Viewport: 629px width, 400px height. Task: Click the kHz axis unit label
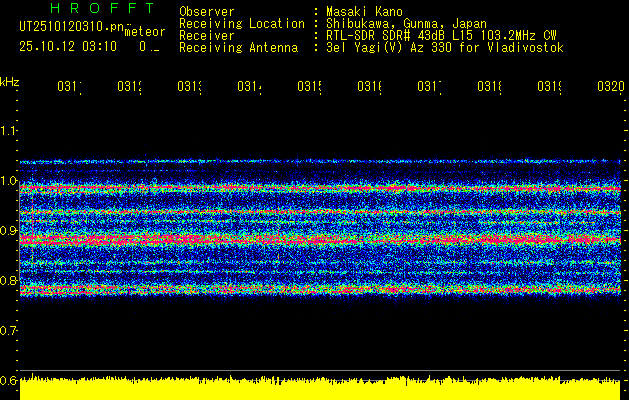click(10, 82)
